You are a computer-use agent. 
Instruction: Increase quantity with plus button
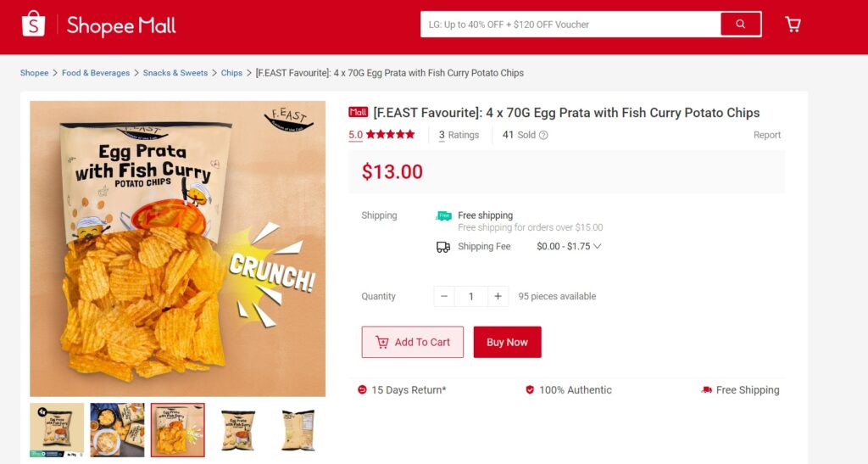(498, 296)
